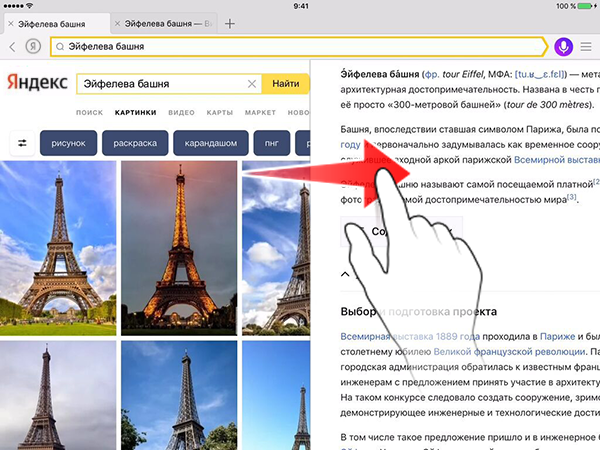Apply the карандашом filter chip
This screenshot has height=450, width=600.
click(211, 143)
